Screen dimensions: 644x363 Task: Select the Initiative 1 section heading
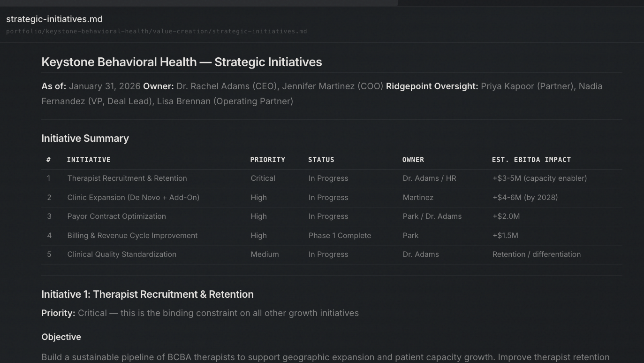tap(147, 294)
